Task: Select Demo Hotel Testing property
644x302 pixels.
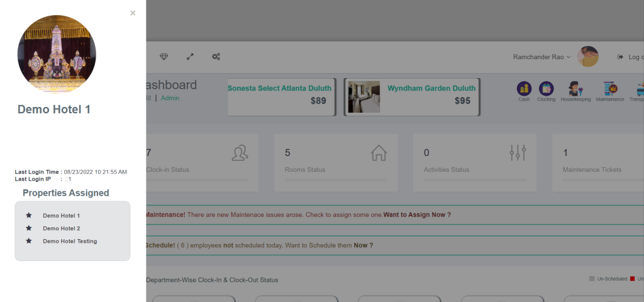Action: coord(70,241)
